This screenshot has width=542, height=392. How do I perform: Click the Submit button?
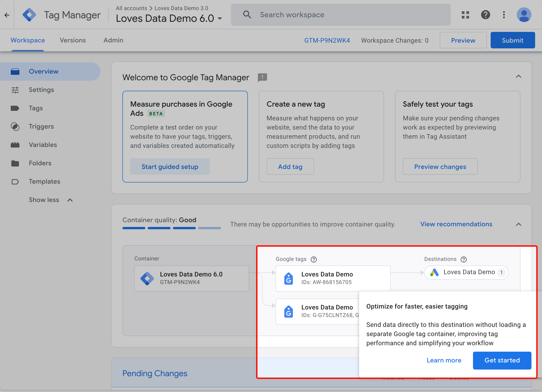coord(513,40)
